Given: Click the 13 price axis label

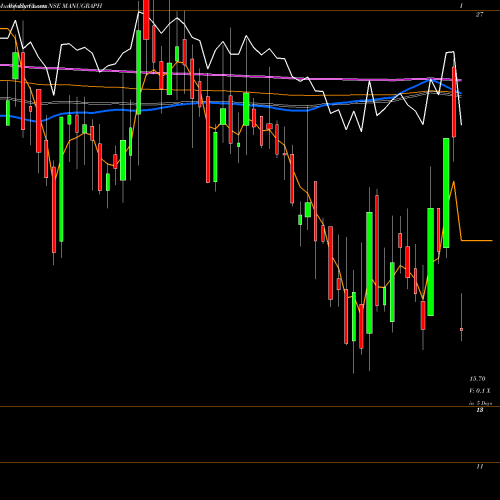Looking at the screenshot, I should coord(479,410).
